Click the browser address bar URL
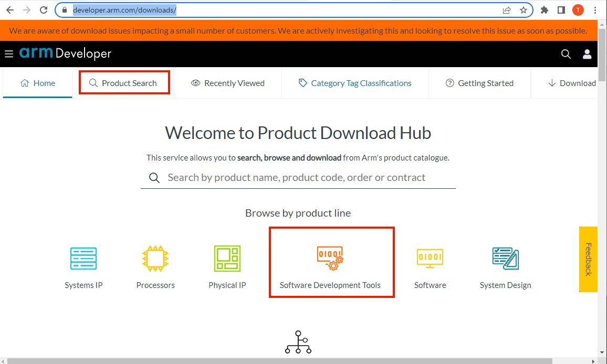Image resolution: width=607 pixels, height=364 pixels. pyautogui.click(x=124, y=10)
